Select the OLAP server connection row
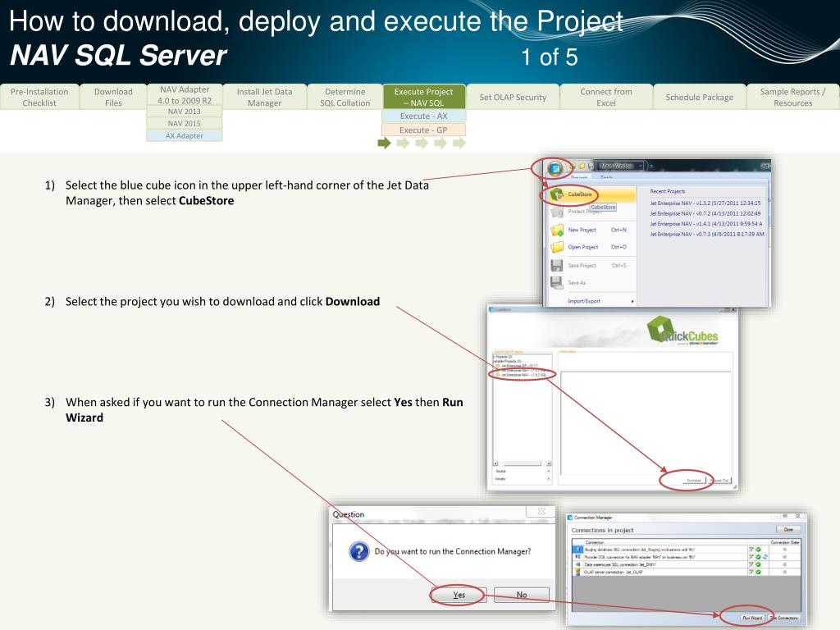The height and width of the screenshot is (630, 840). [687, 572]
